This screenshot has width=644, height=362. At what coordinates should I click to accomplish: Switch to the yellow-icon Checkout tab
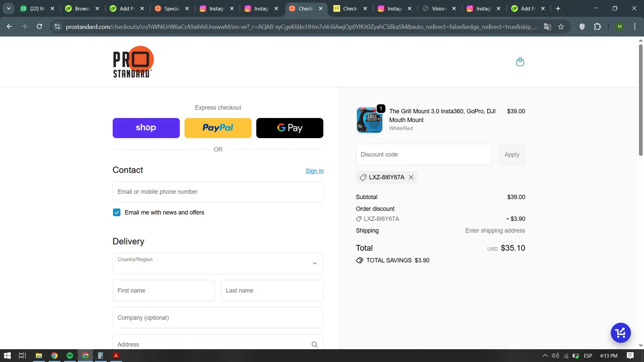click(350, 9)
